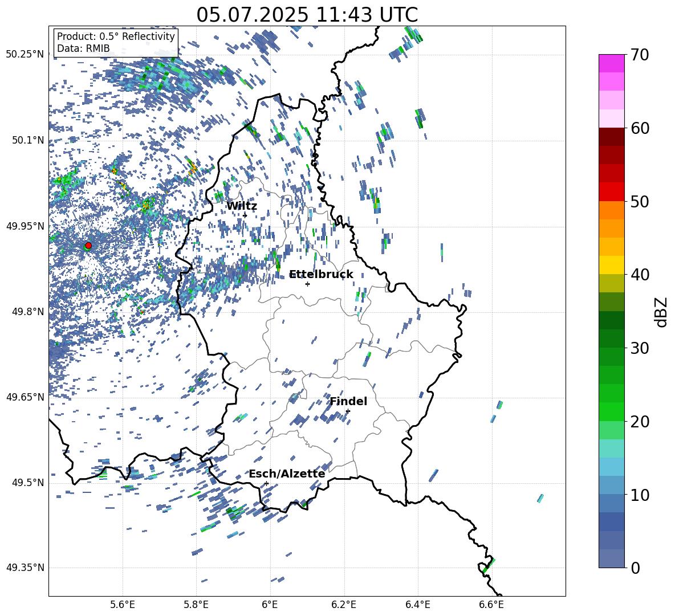Click the dBZ colorbar axis label
This screenshot has width=675, height=616.
pyautogui.click(x=662, y=312)
